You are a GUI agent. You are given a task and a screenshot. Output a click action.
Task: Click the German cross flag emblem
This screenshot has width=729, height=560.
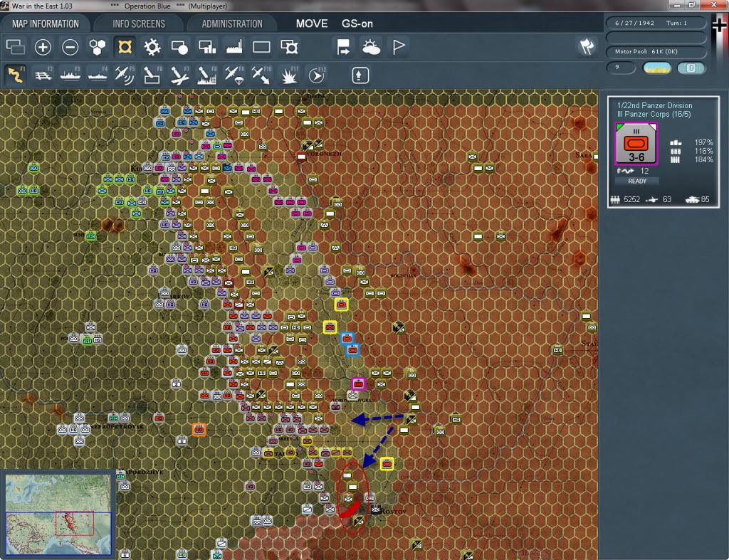click(x=718, y=24)
